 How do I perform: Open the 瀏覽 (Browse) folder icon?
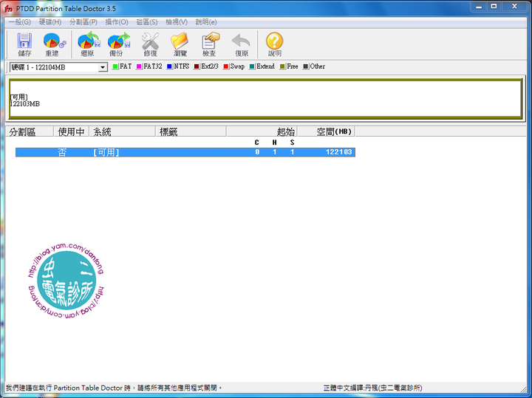coord(180,44)
